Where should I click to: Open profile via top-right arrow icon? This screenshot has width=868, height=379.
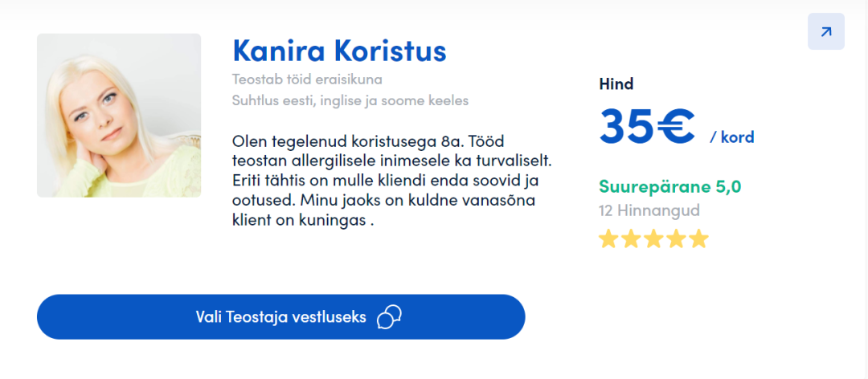coord(826,31)
